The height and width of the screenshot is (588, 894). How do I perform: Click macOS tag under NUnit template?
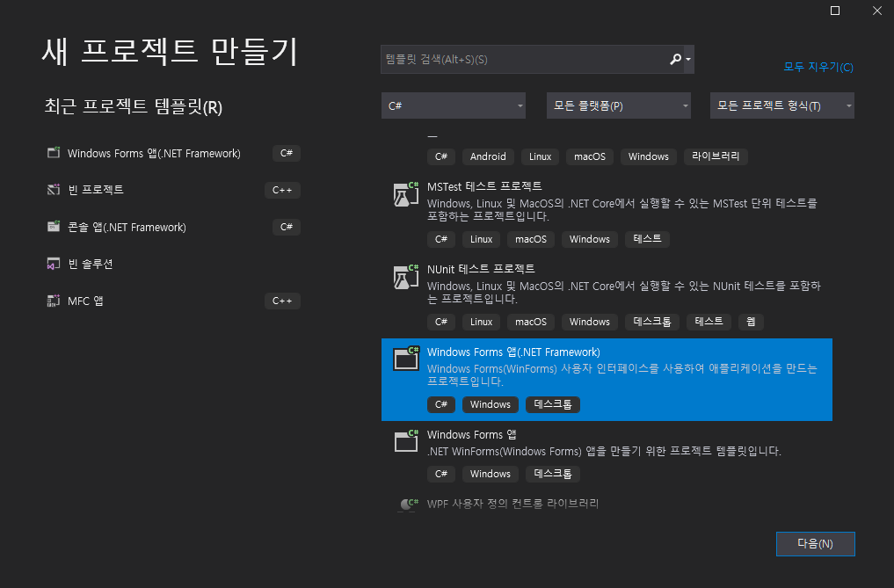tap(531, 322)
